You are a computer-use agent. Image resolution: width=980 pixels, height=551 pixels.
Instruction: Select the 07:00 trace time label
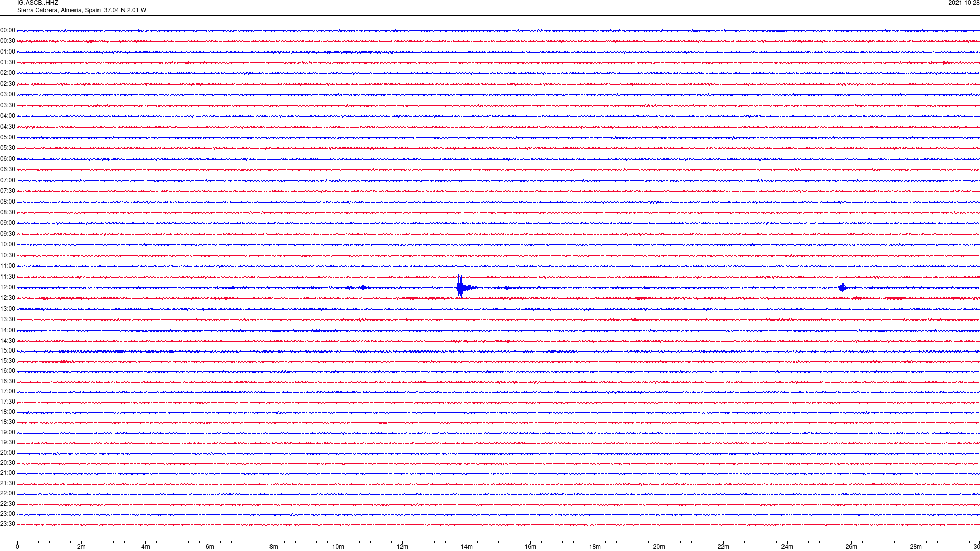(x=8, y=180)
